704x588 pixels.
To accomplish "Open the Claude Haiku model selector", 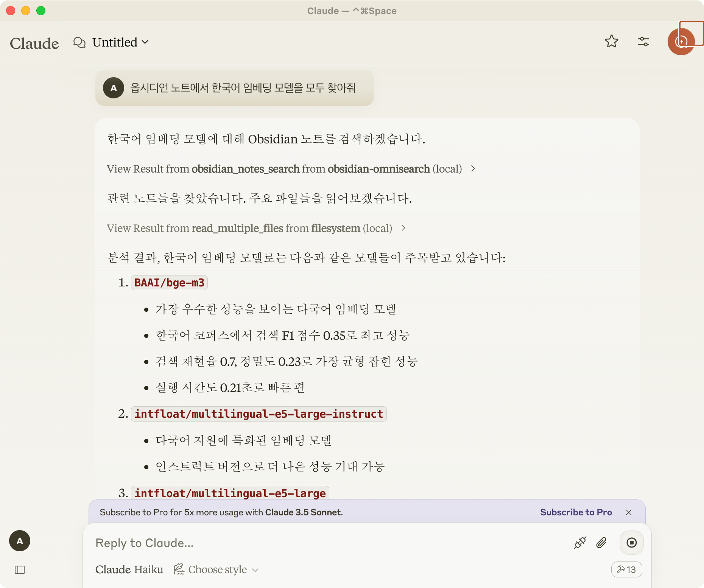I will (129, 569).
